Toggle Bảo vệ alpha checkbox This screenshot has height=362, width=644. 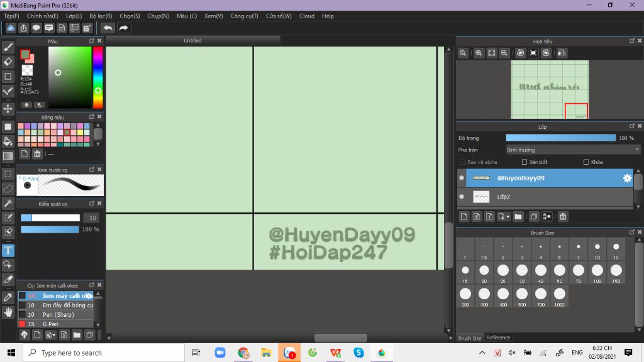(x=463, y=162)
